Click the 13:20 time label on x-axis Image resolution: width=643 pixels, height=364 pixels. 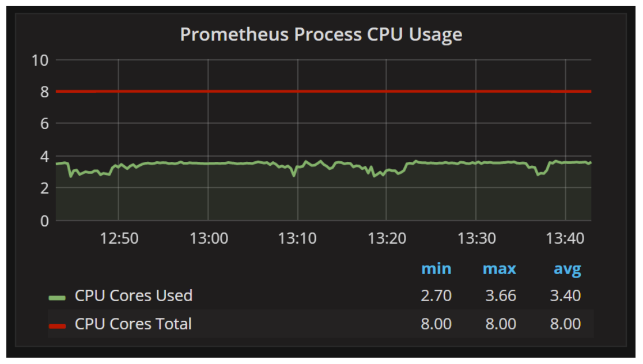(x=387, y=238)
